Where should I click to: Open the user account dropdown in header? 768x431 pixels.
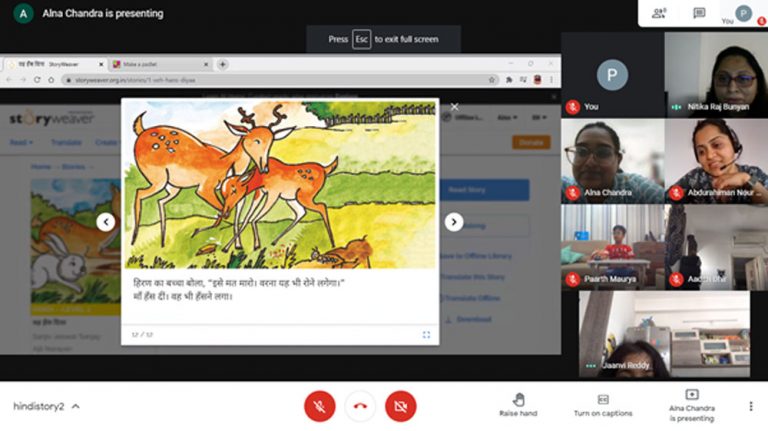click(507, 118)
